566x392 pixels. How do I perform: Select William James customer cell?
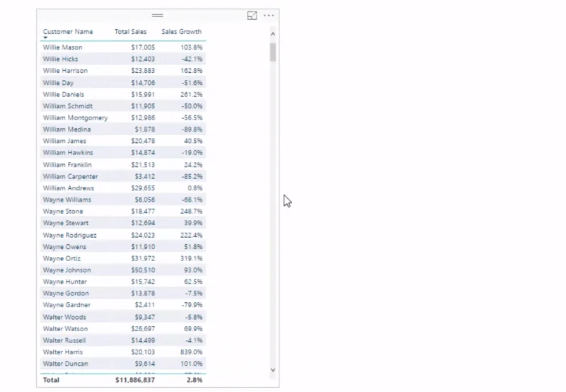click(x=64, y=141)
